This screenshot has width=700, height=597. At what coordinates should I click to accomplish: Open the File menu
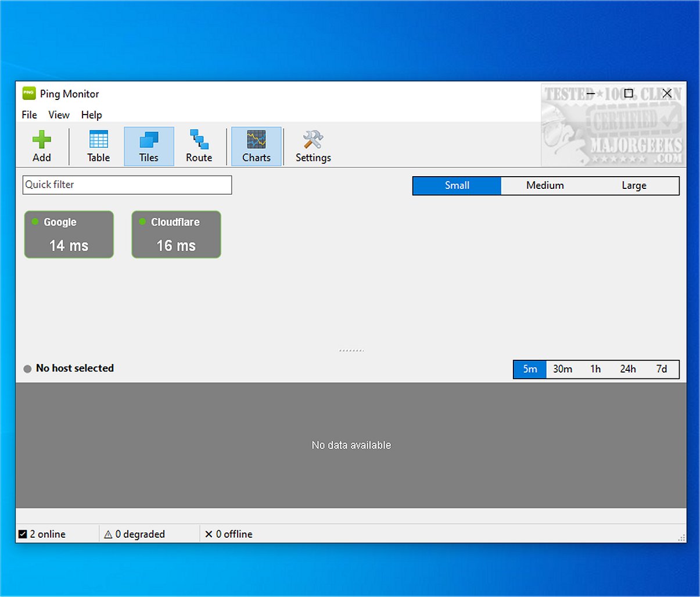[29, 115]
